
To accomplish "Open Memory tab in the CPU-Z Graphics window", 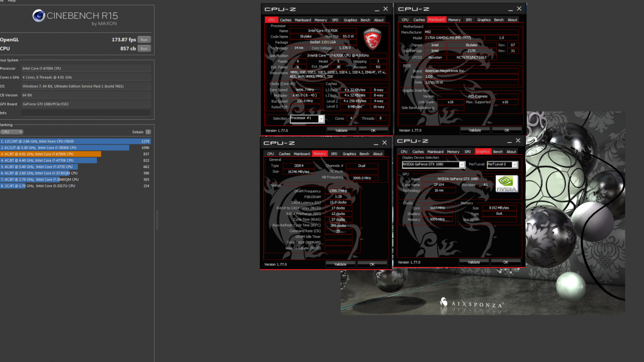I will click(x=453, y=152).
